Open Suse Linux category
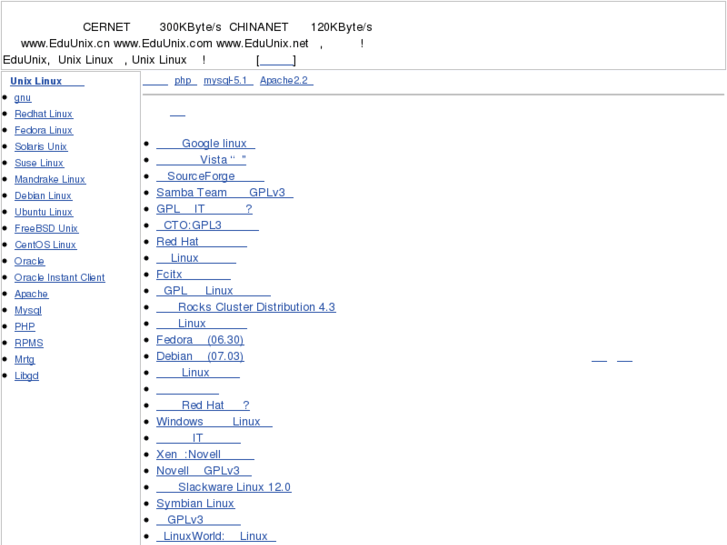 pos(39,163)
